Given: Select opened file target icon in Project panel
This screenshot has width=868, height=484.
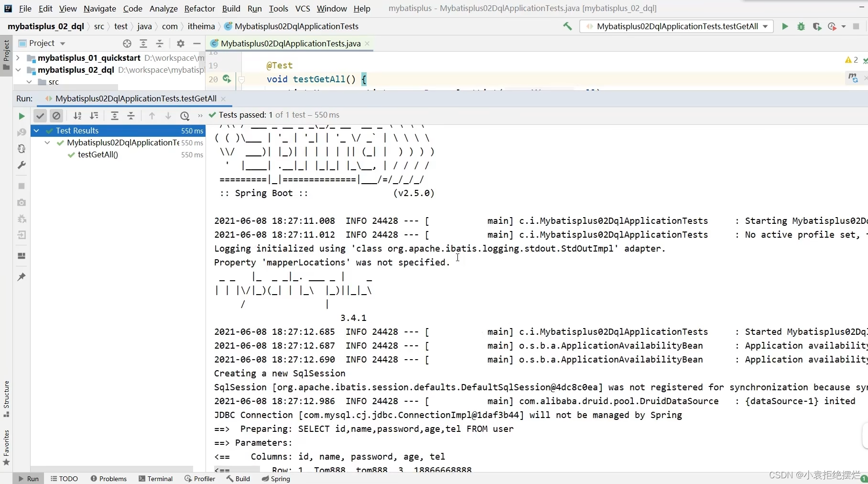Looking at the screenshot, I should (x=127, y=44).
